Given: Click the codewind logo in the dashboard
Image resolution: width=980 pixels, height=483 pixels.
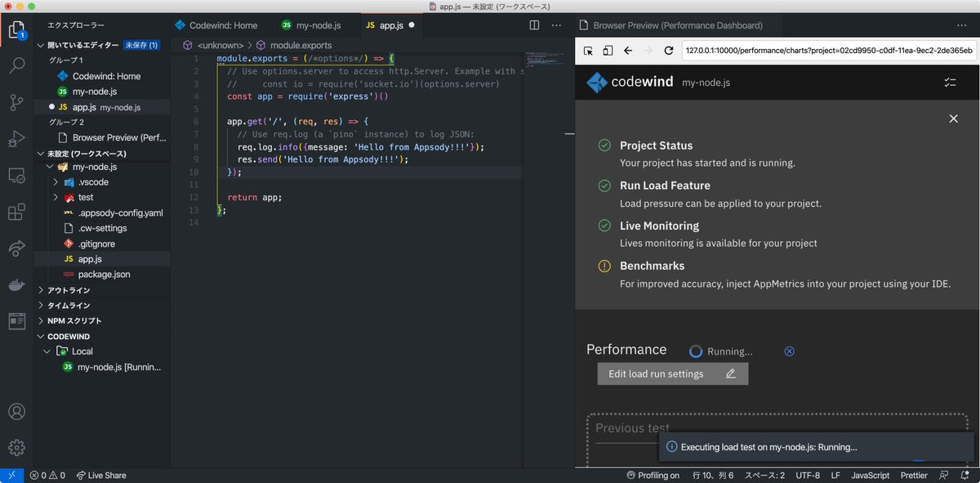Looking at the screenshot, I should click(x=629, y=83).
